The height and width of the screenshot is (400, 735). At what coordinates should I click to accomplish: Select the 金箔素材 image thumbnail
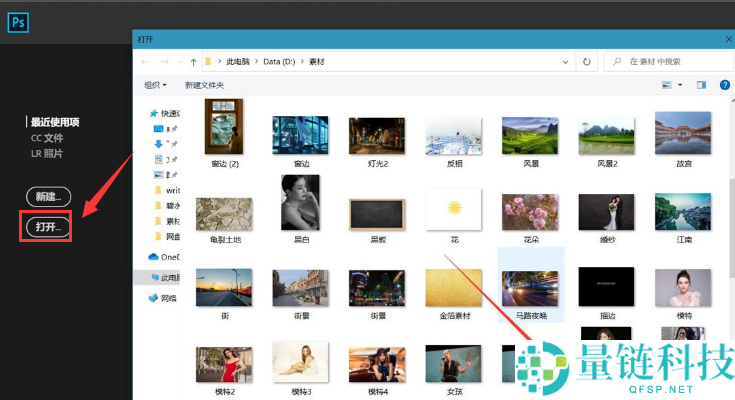tap(453, 287)
